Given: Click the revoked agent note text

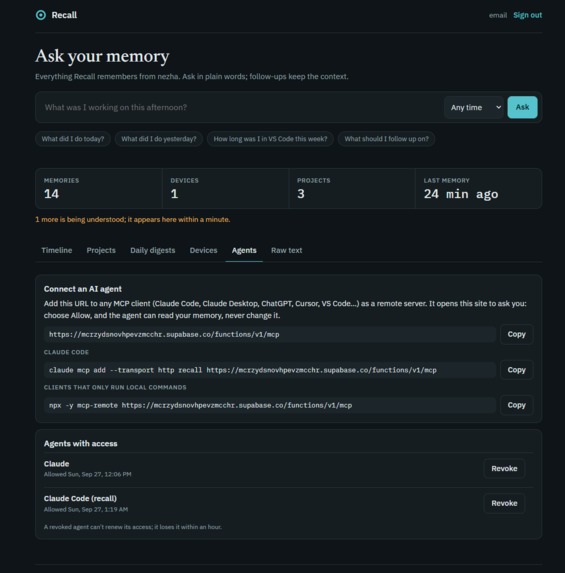Looking at the screenshot, I should [x=133, y=527].
